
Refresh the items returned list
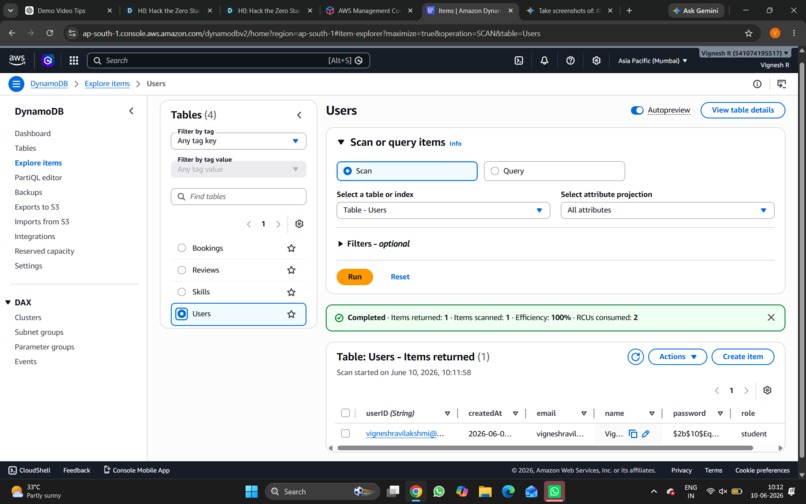[635, 356]
